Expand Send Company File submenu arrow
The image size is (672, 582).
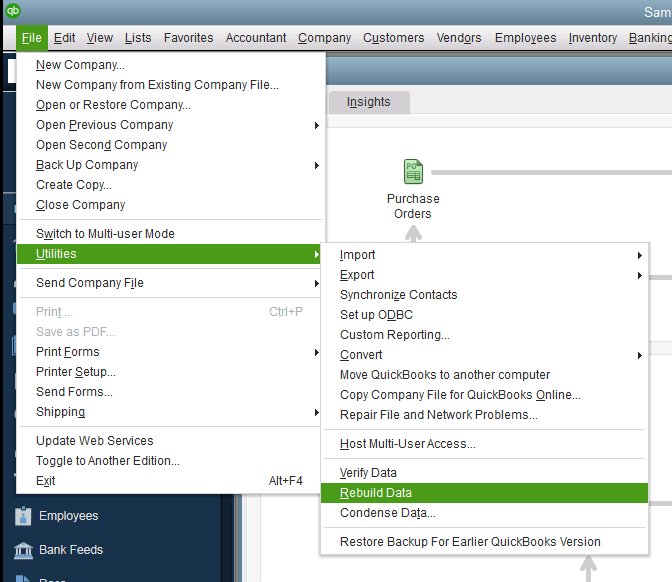(317, 283)
